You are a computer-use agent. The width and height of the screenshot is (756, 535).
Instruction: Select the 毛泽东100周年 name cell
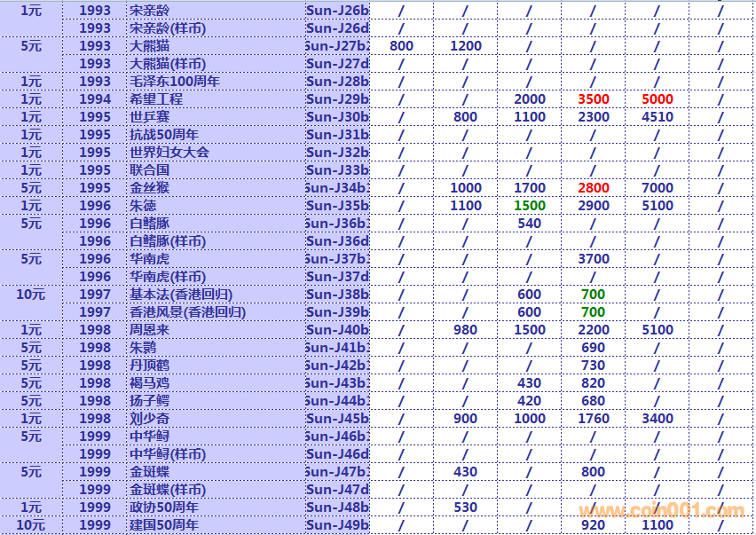point(174,82)
